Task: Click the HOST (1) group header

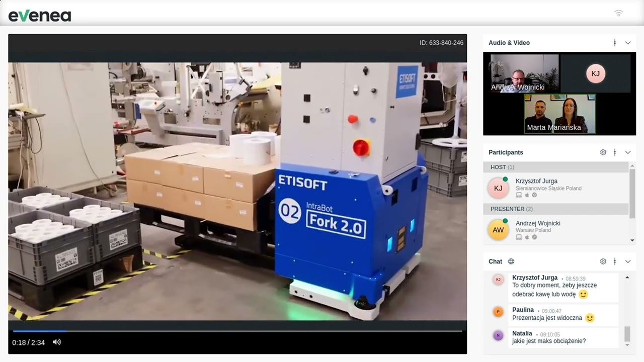Action: point(556,167)
